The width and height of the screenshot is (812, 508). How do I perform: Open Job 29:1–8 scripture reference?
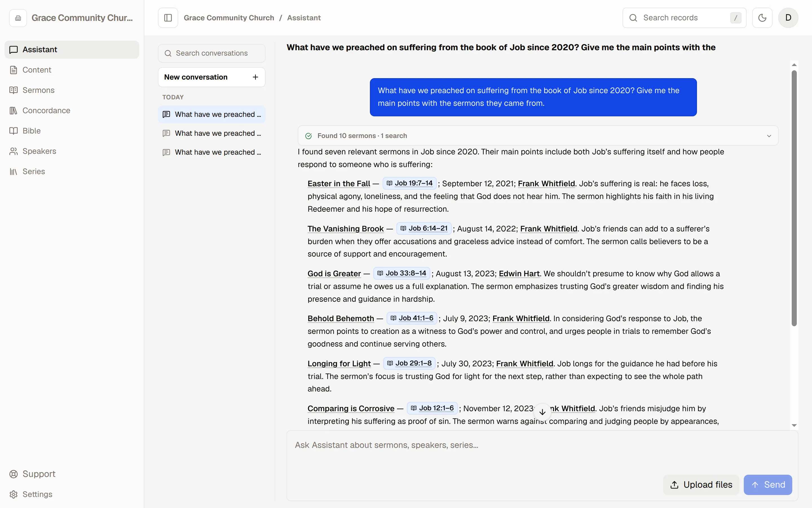[x=409, y=363]
